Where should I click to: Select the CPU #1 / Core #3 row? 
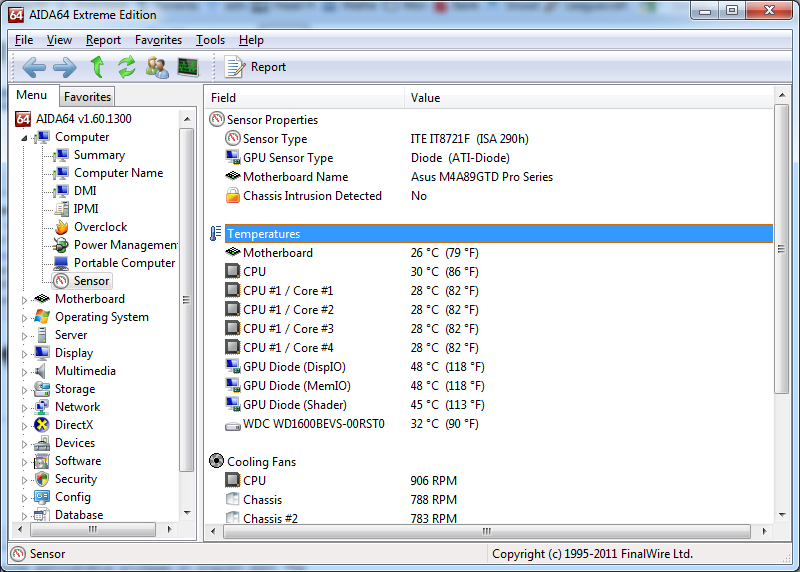(490, 329)
